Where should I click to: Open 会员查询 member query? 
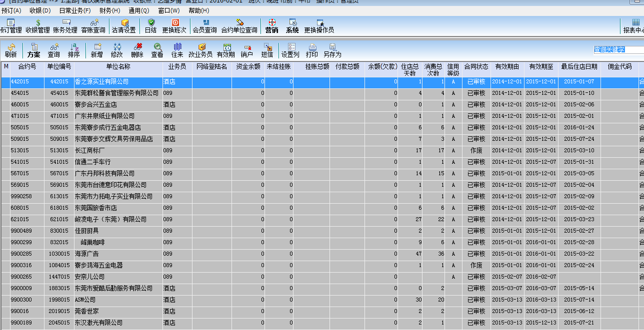coord(205,26)
